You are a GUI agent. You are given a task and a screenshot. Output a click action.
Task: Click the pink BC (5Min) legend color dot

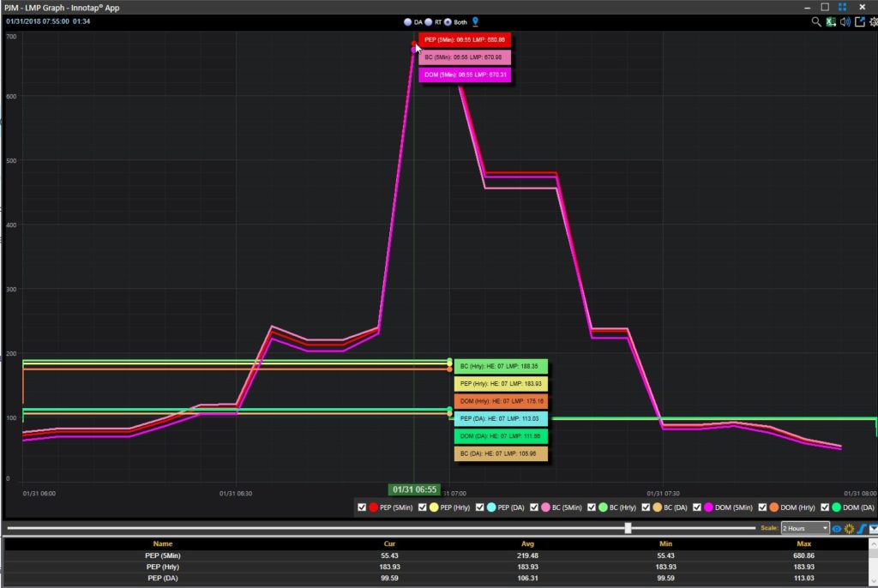click(546, 507)
